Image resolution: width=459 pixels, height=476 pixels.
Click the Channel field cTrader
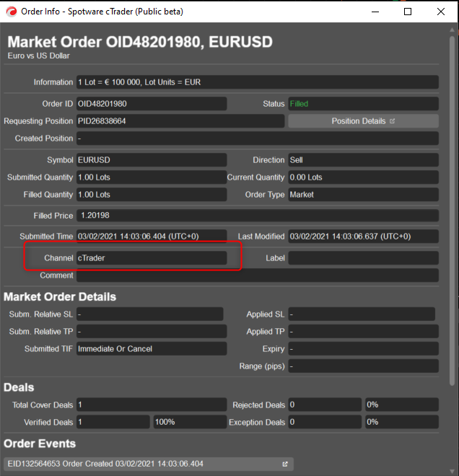[152, 258]
